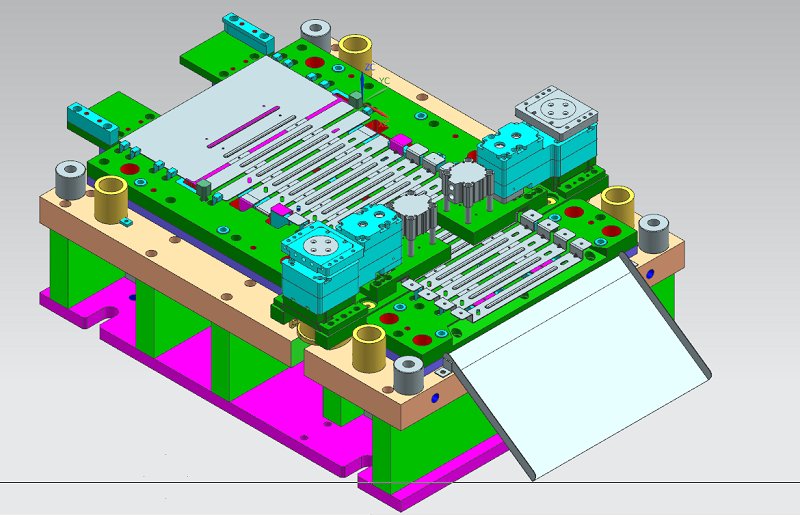Pick the gray cylinder at the front corner

tap(410, 376)
